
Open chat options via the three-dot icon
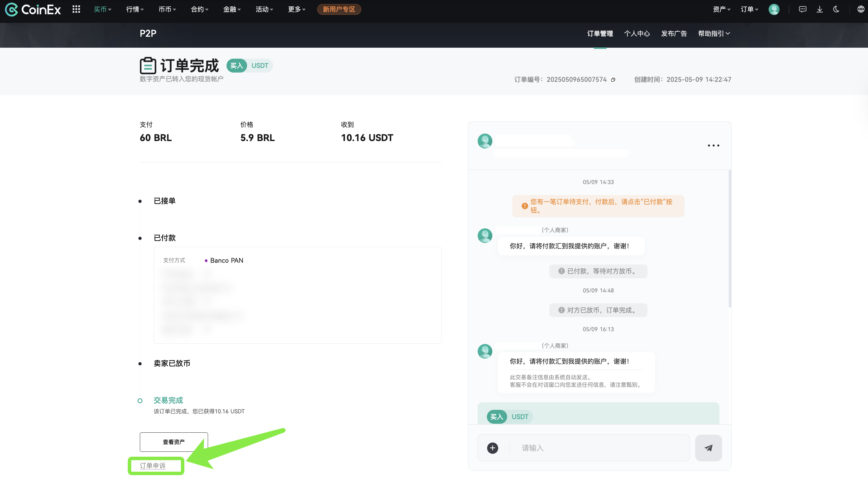point(713,145)
